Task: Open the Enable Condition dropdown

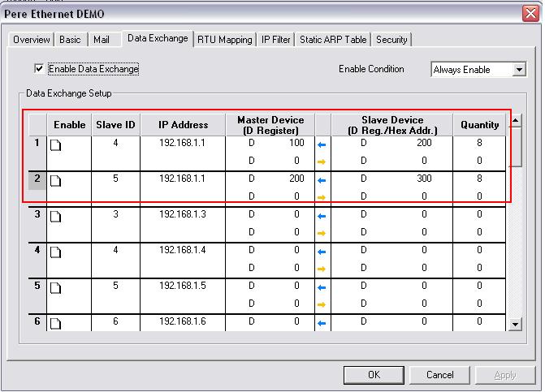Action: click(x=520, y=70)
